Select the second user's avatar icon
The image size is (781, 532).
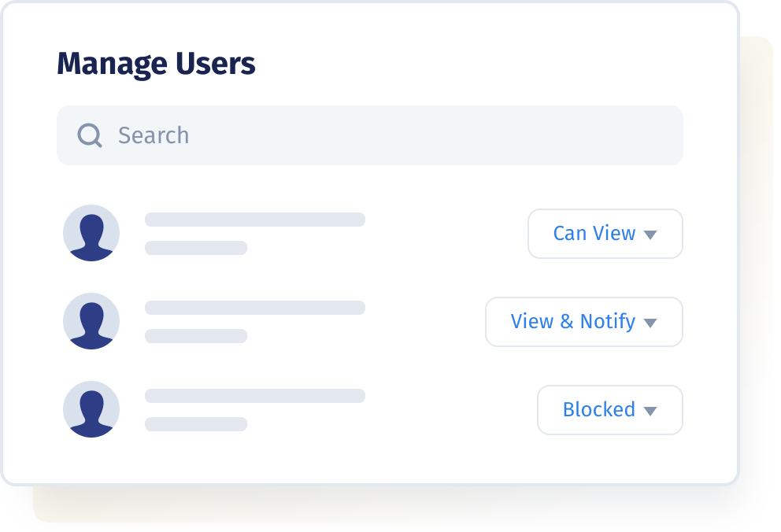point(91,321)
